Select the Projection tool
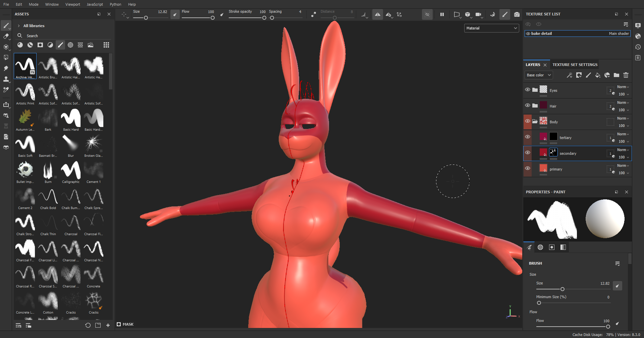Screen dimensions: 644x338 click(6, 47)
